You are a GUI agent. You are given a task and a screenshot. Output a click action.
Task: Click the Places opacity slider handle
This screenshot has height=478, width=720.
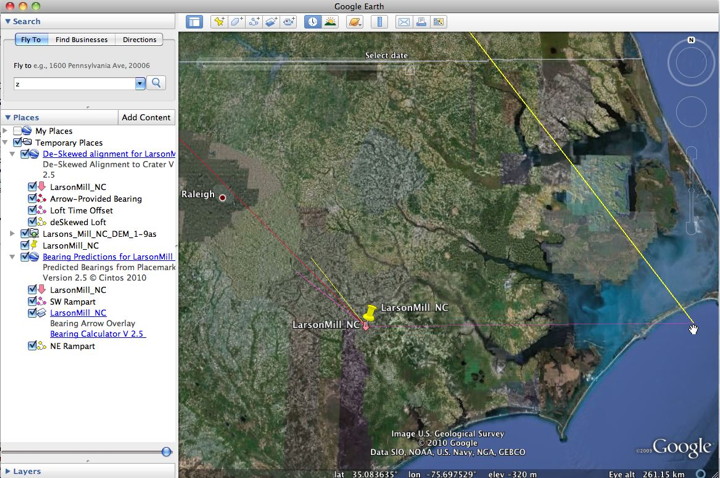166,452
